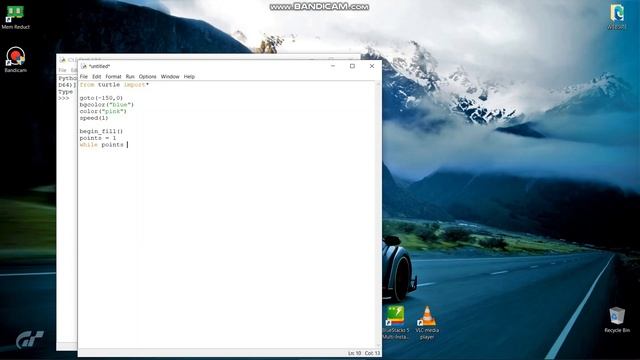
Task: Click the 'Ln: 10' status bar entry
Action: point(354,353)
